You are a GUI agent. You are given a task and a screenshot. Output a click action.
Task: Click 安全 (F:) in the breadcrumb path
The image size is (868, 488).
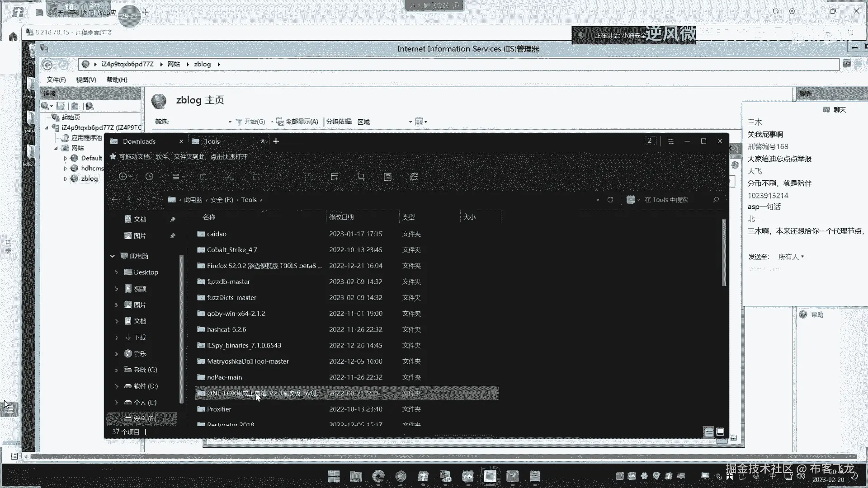[222, 200]
